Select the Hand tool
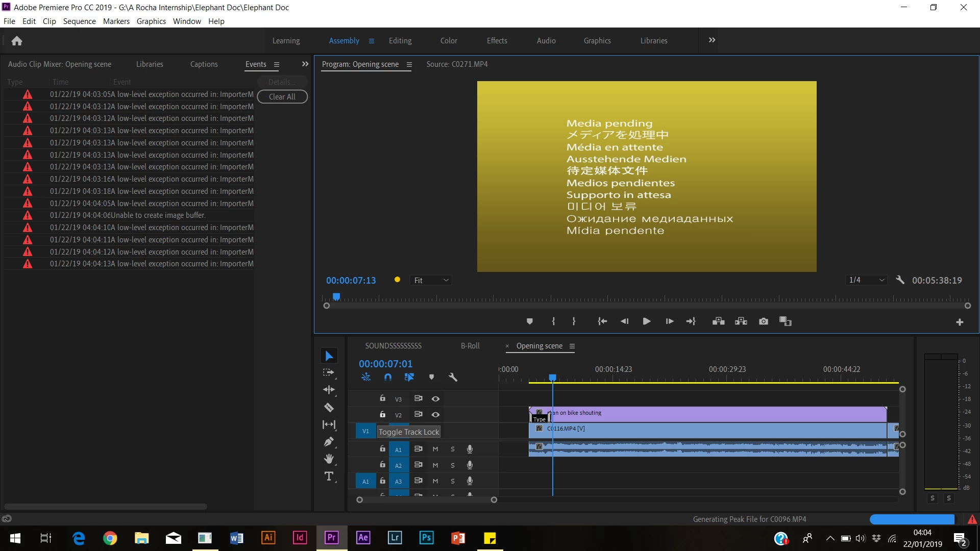 [x=329, y=459]
